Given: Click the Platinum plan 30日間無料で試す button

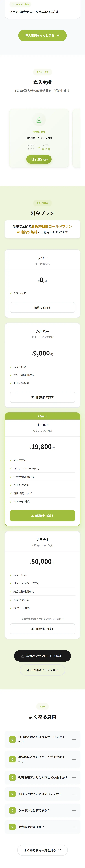Looking at the screenshot, I should [x=42, y=629].
